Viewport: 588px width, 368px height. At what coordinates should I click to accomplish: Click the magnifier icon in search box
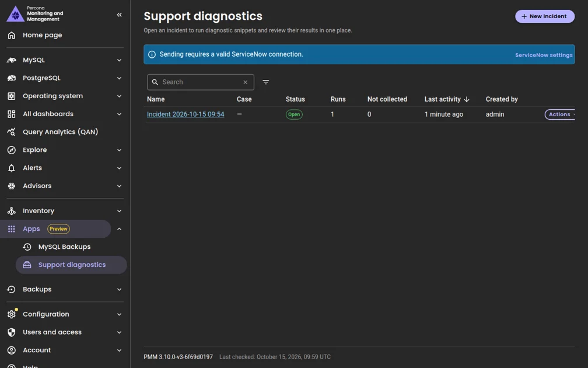[155, 82]
